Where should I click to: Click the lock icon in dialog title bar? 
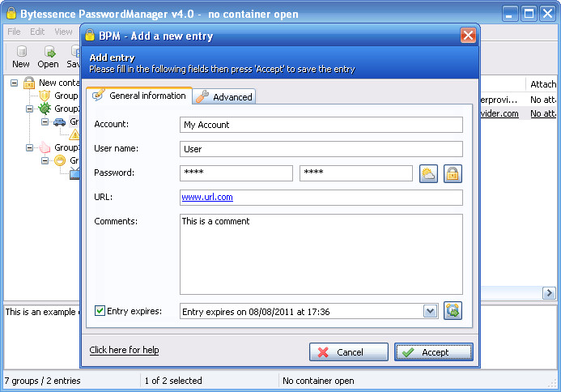pyautogui.click(x=89, y=36)
